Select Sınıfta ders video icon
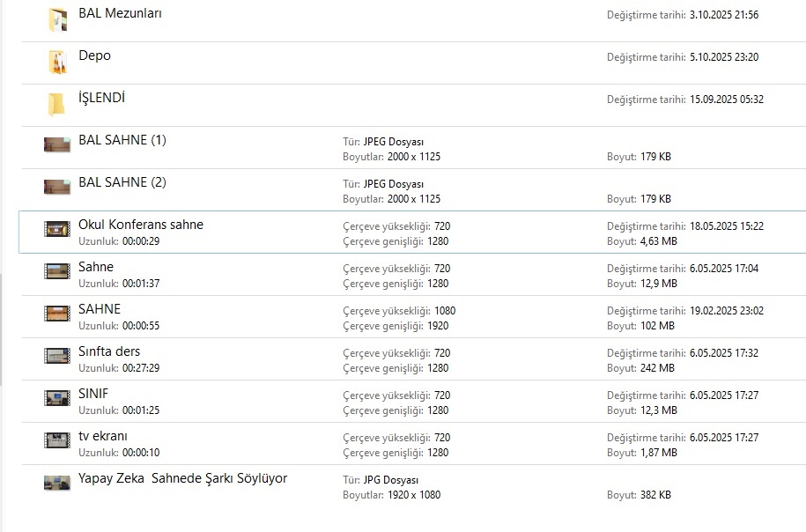 [57, 356]
